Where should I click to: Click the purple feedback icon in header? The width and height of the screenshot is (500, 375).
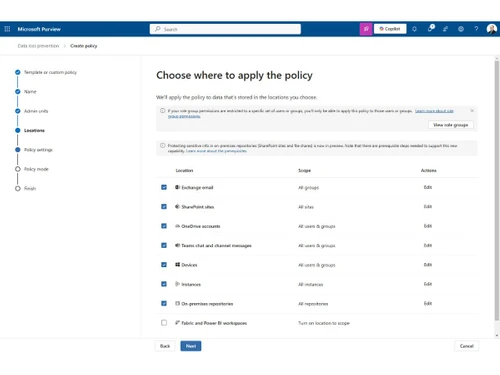pyautogui.click(x=366, y=29)
